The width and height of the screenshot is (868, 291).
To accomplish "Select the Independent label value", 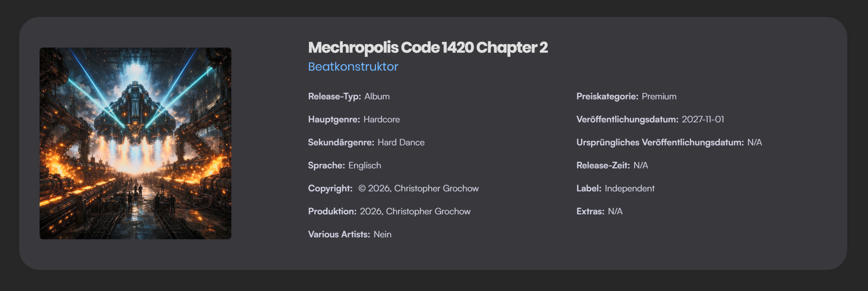I will click(x=629, y=189).
